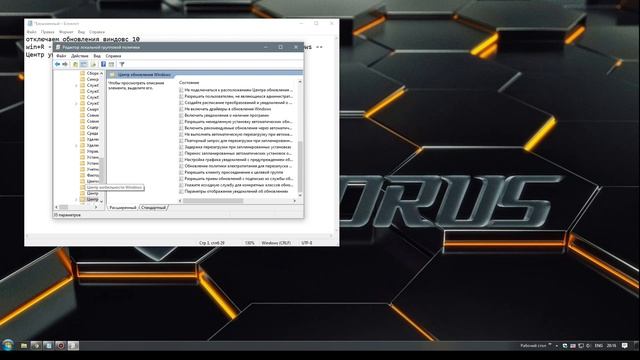This screenshot has width=640, height=360.
Task: Select policy 'Разрешить пользователям, не являющимся администрат...'
Action: (x=236, y=96)
